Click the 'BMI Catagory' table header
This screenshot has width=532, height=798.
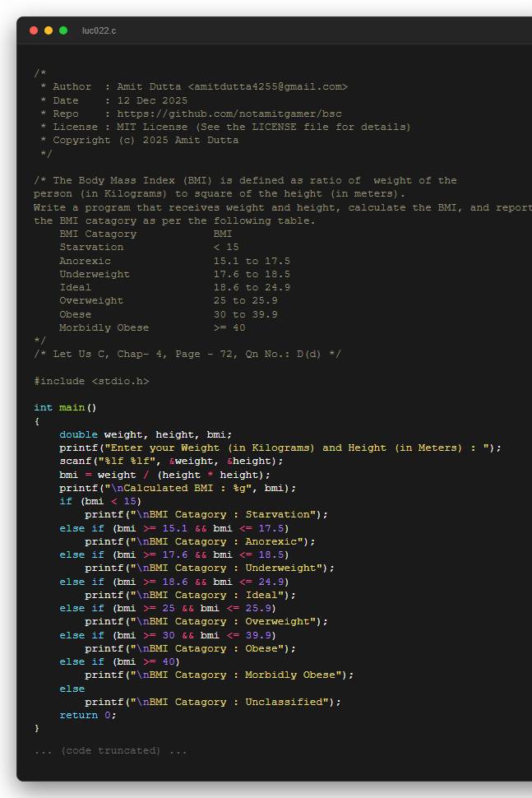[x=98, y=234]
